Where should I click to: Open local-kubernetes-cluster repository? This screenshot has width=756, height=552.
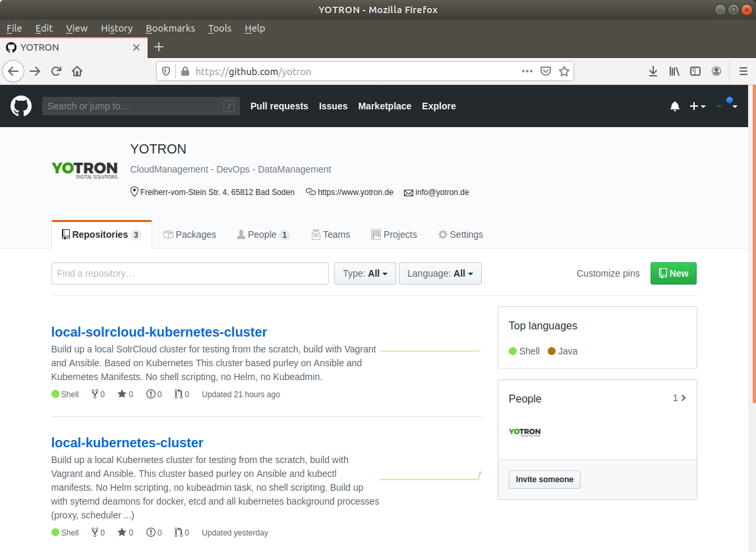pyautogui.click(x=127, y=443)
